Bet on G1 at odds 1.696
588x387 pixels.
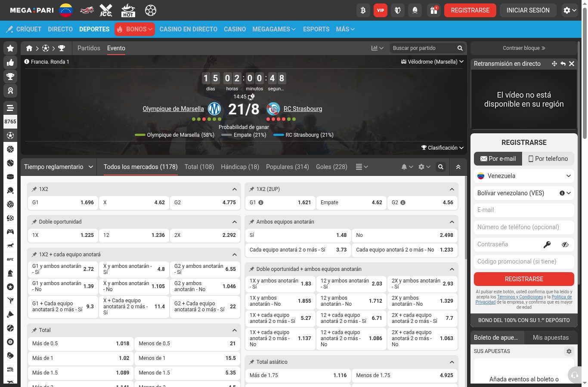point(63,203)
